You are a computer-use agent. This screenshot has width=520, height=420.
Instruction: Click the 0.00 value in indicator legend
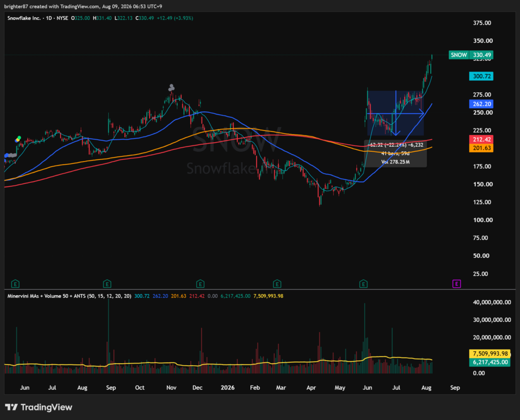[x=213, y=296]
